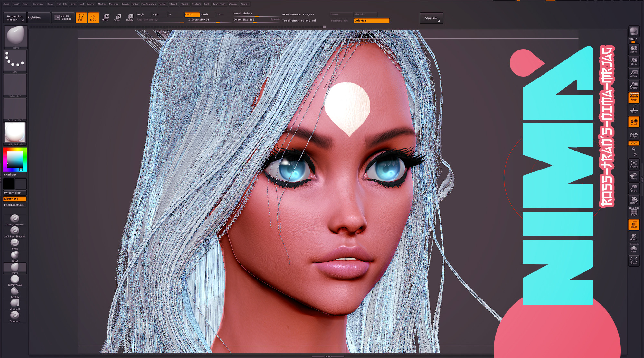Select the hPolish brush icon
This screenshot has width=644, height=358.
(x=15, y=291)
